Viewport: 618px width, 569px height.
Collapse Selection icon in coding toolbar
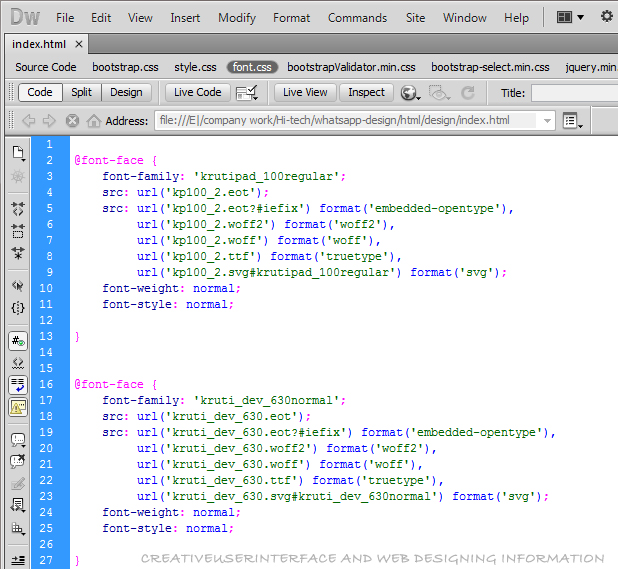(18, 231)
